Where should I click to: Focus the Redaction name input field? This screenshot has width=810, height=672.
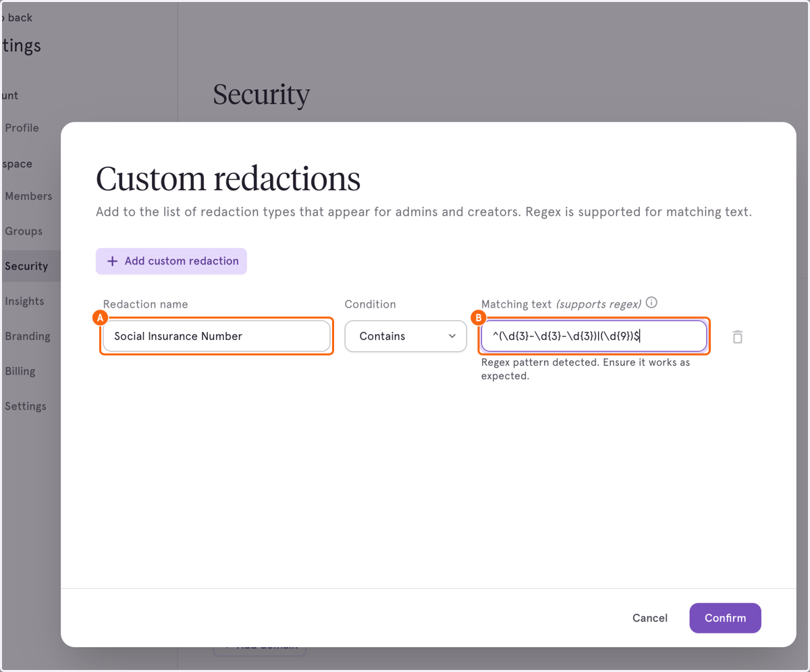coord(217,336)
